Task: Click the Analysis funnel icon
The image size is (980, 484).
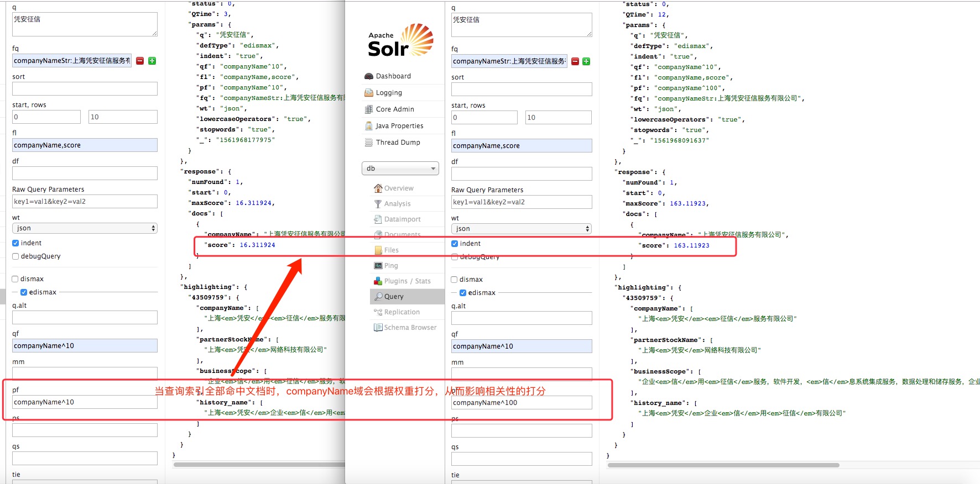Action: pyautogui.click(x=378, y=204)
